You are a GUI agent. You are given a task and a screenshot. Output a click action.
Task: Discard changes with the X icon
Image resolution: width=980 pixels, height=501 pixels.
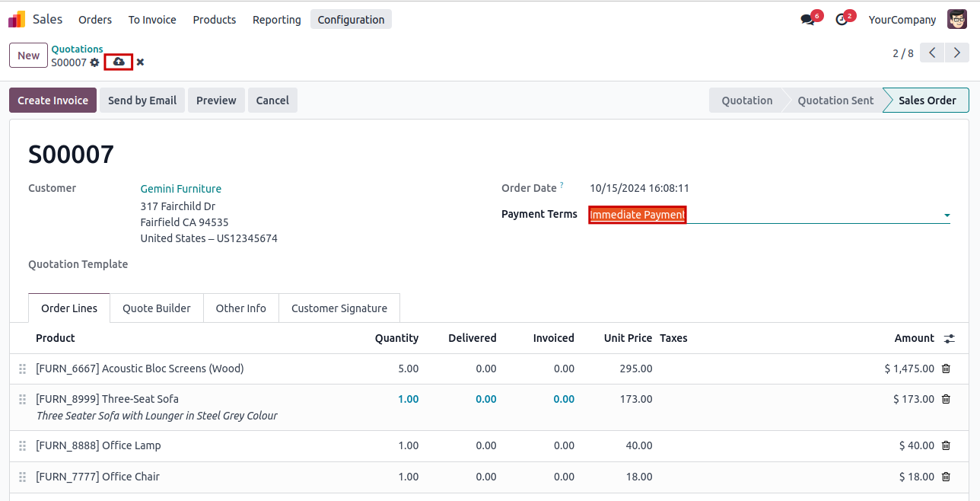pyautogui.click(x=140, y=62)
